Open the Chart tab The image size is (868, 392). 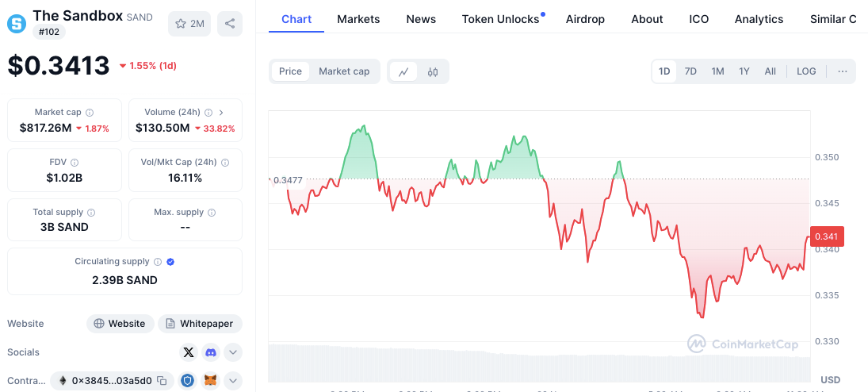[x=296, y=19]
